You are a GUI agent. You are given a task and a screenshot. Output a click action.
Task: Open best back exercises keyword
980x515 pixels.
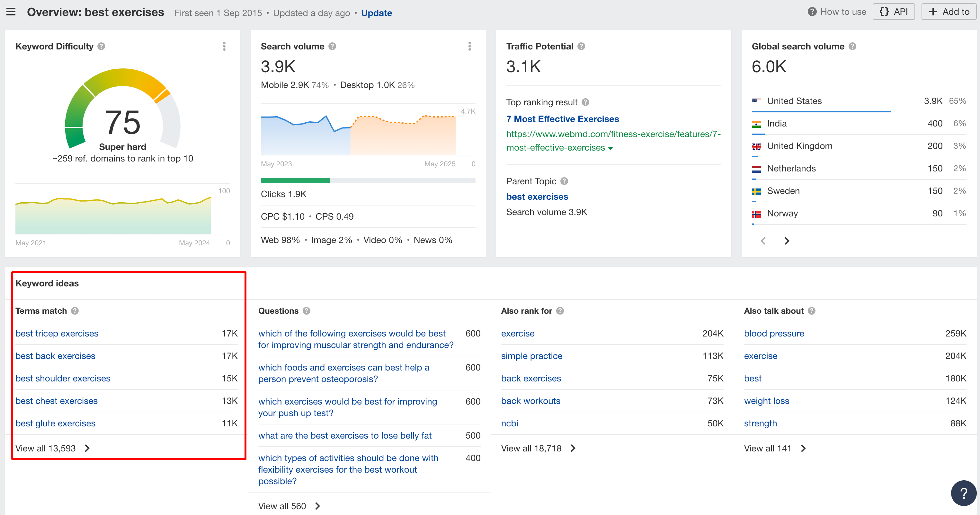(55, 356)
